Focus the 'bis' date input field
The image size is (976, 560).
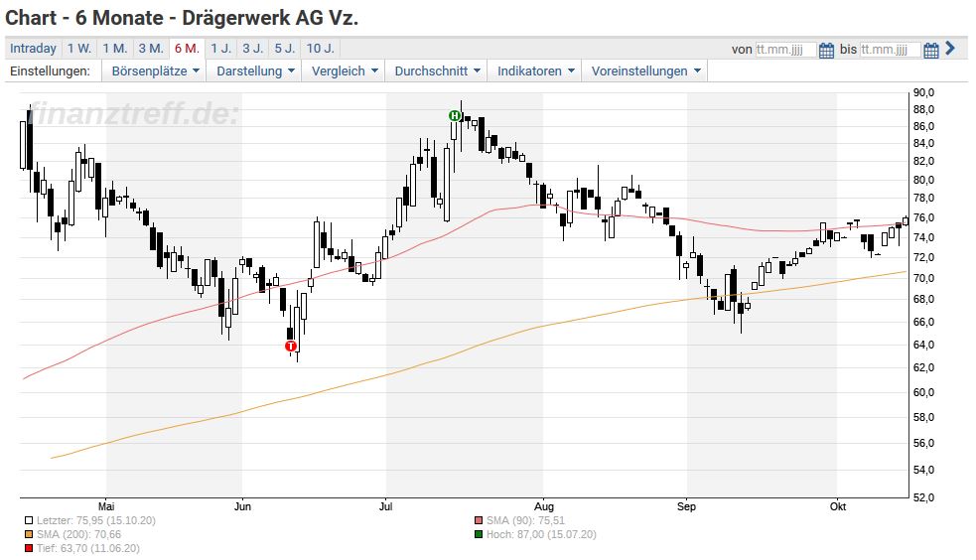pyautogui.click(x=890, y=50)
